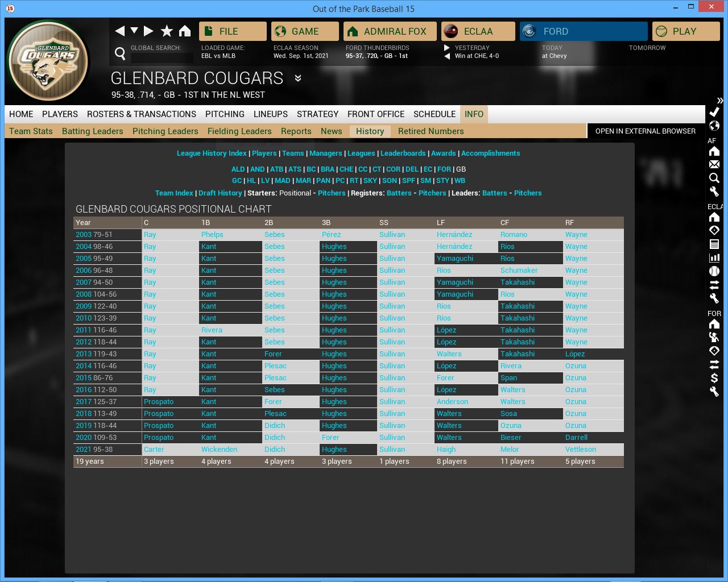Screen dimensions: 728x582
Task: Click the 2017 season year link
Action: [84, 402]
